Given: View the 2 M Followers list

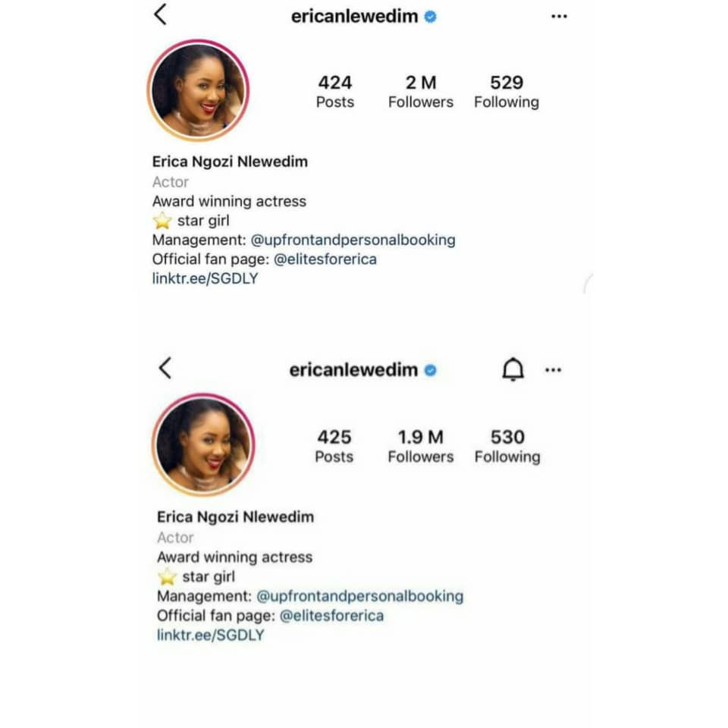Looking at the screenshot, I should point(421,92).
